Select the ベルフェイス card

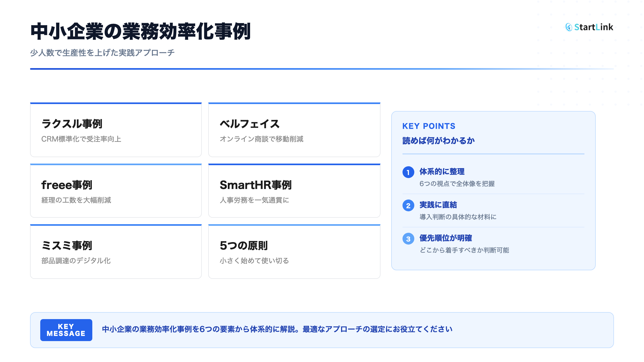[x=294, y=130]
